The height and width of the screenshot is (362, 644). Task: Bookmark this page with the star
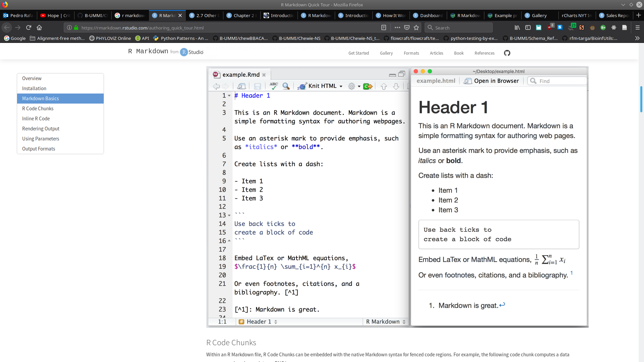click(416, 27)
